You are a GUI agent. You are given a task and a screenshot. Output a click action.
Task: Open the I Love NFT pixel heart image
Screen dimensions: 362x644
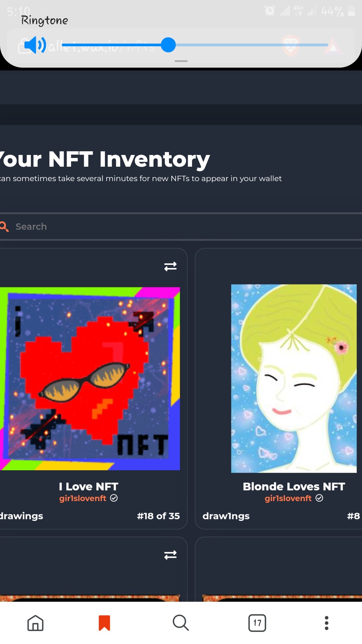[x=90, y=379]
